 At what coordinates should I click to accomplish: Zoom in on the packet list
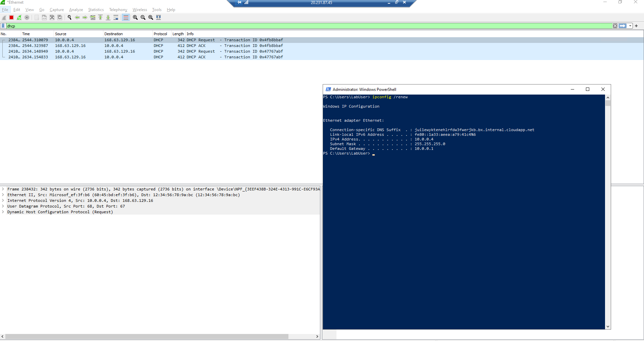click(x=134, y=17)
